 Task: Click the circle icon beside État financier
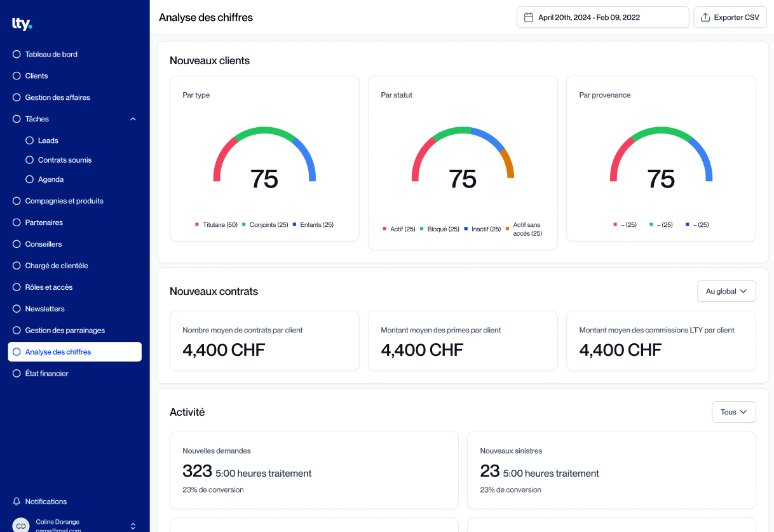17,374
